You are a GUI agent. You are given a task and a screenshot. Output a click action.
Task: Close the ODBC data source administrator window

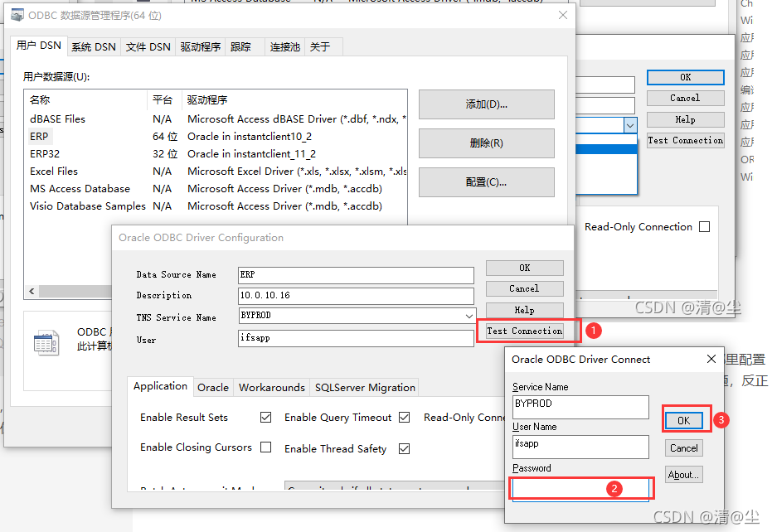click(563, 15)
